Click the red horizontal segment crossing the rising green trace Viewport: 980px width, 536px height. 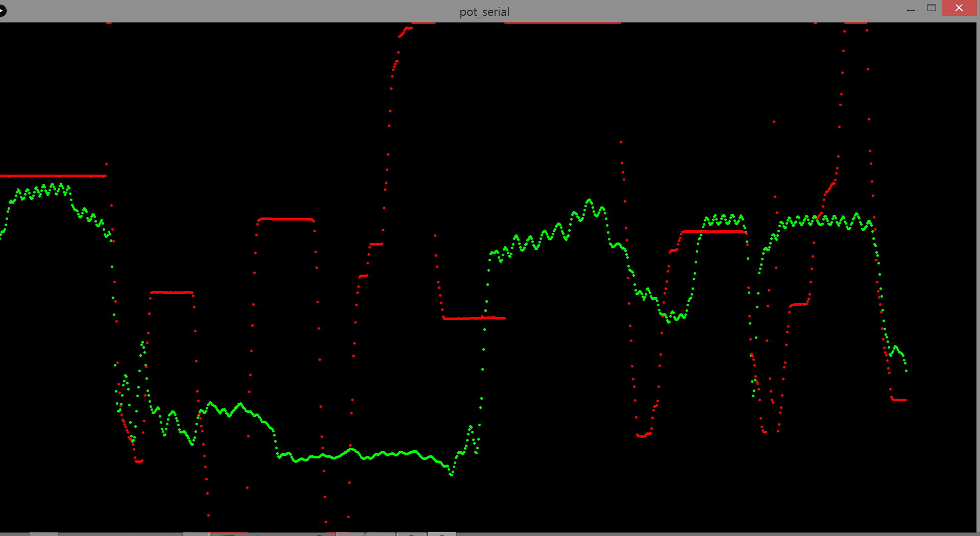tap(474, 318)
